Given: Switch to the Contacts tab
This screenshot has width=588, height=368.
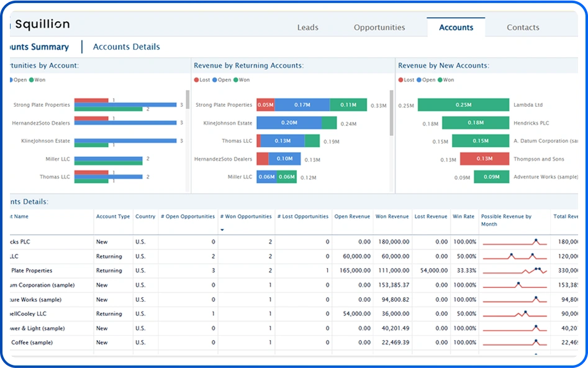Looking at the screenshot, I should pyautogui.click(x=523, y=27).
